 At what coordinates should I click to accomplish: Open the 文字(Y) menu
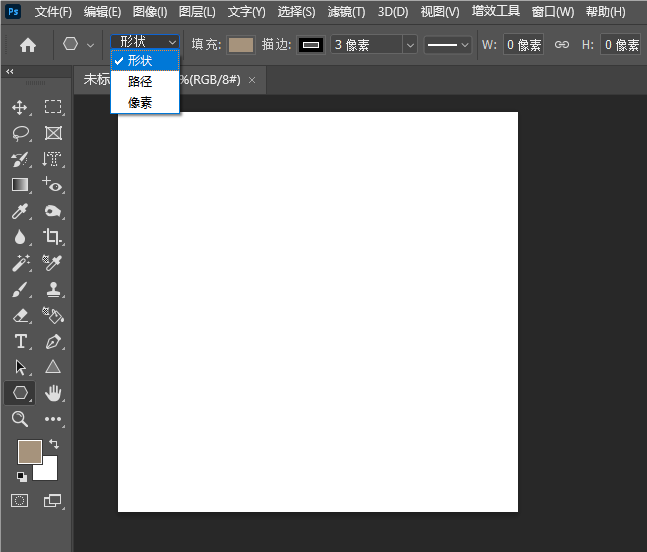coord(247,12)
